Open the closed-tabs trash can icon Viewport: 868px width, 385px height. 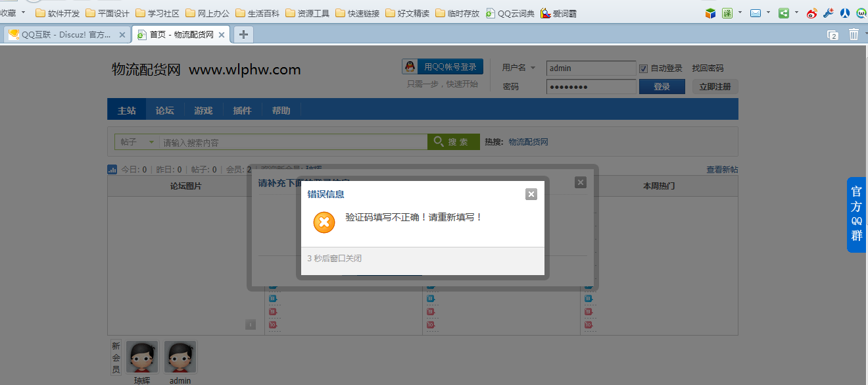click(x=854, y=34)
